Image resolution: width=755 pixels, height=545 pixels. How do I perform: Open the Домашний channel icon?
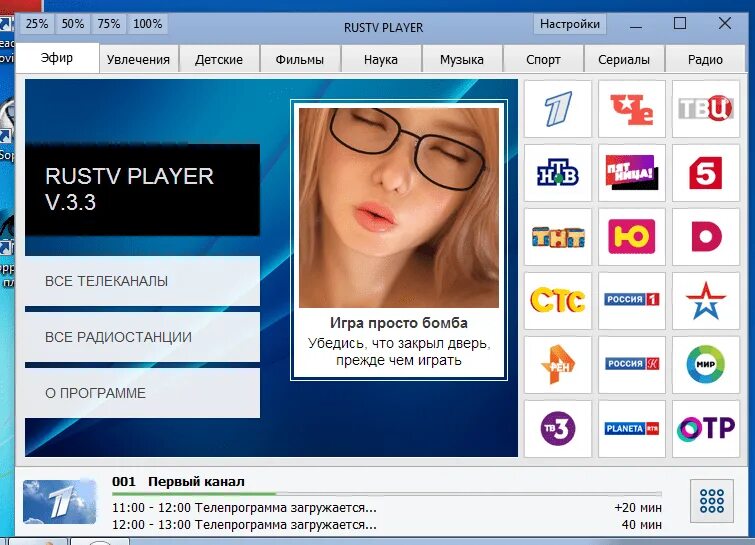pyautogui.click(x=706, y=237)
